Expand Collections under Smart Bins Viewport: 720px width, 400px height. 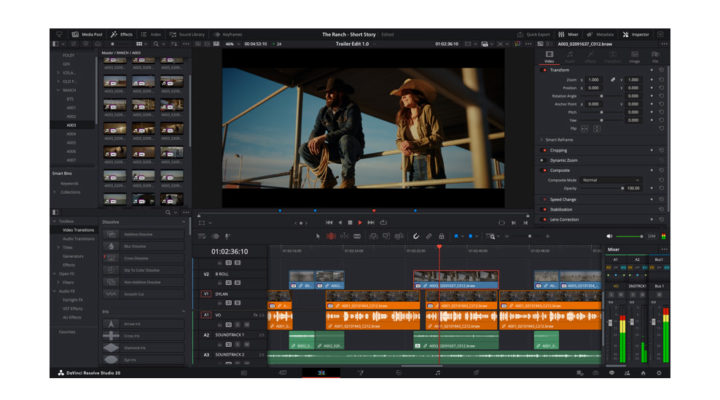55,192
